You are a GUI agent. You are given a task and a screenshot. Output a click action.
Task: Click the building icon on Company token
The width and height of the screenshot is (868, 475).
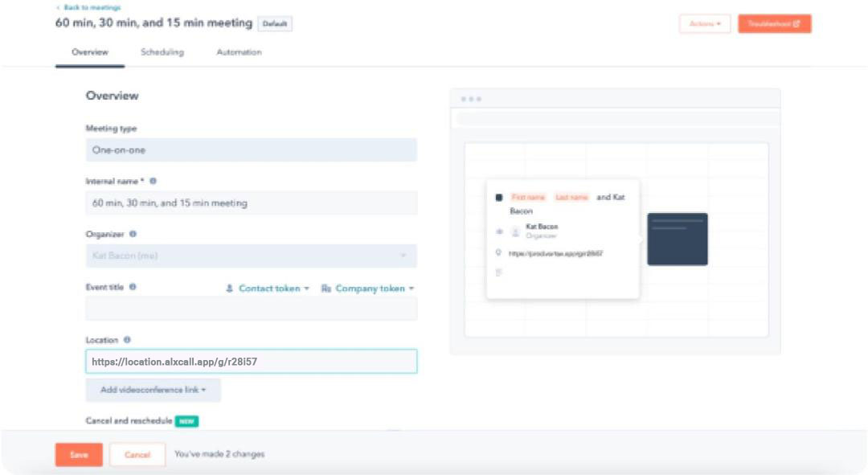[x=325, y=289]
